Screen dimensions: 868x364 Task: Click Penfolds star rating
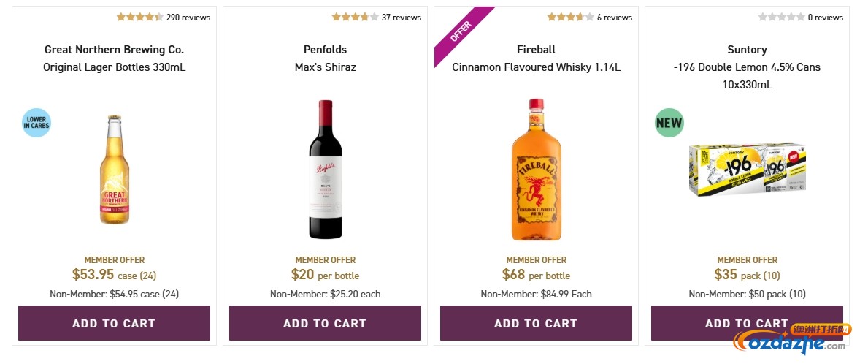click(355, 17)
